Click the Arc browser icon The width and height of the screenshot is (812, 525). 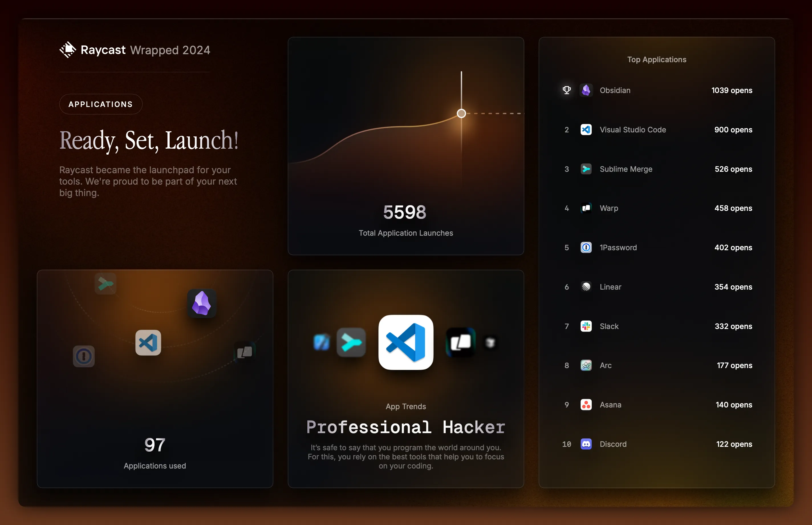pyautogui.click(x=586, y=366)
